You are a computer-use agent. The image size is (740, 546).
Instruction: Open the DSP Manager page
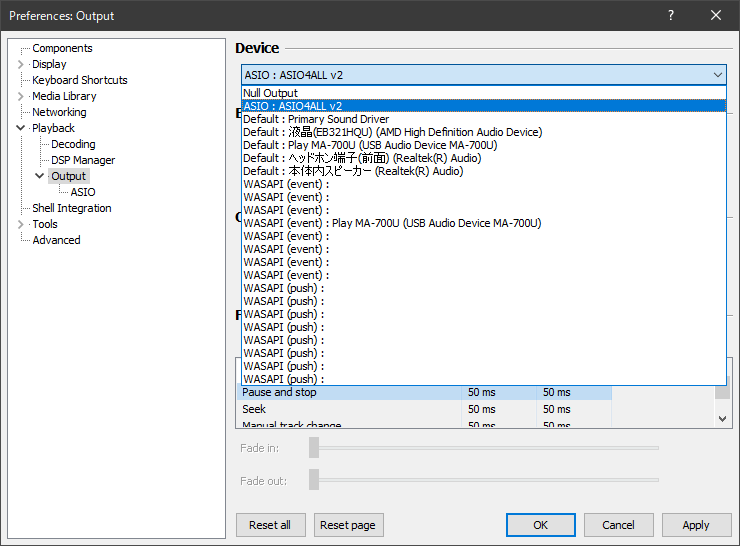[82, 160]
